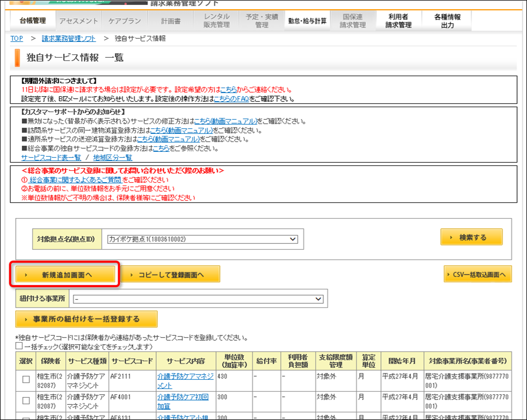Click the コピーして登録画面へ button

(170, 274)
